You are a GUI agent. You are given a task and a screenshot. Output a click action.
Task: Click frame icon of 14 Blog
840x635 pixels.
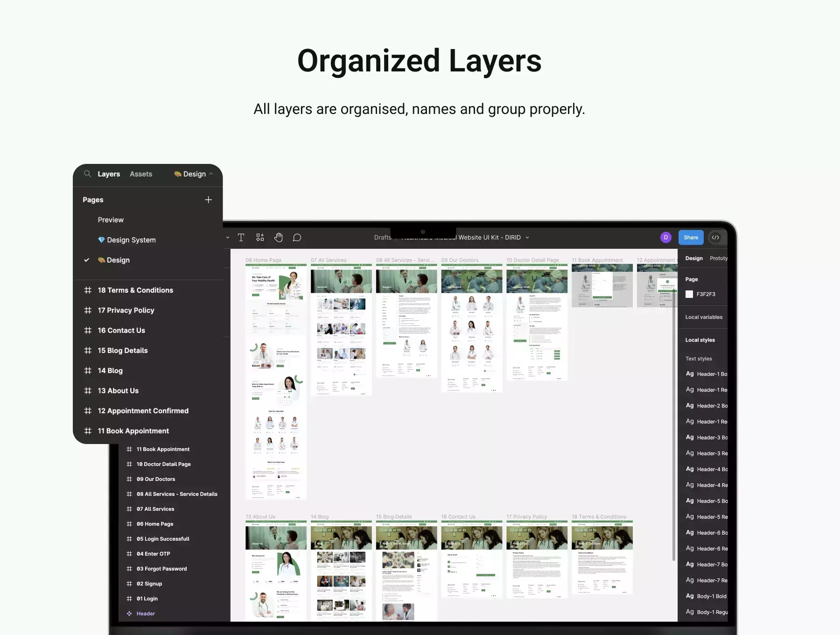88,371
